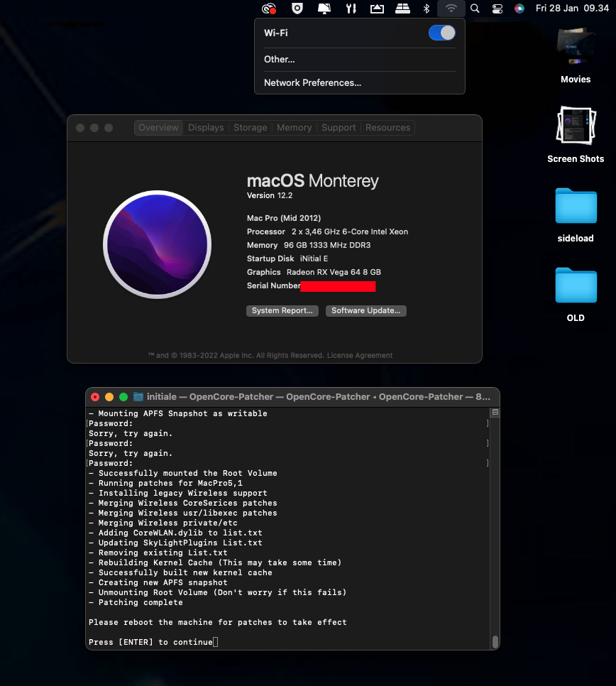Image resolution: width=616 pixels, height=686 pixels.
Task: Click the Mac Pro (Mid 2012) text
Action: coord(284,218)
